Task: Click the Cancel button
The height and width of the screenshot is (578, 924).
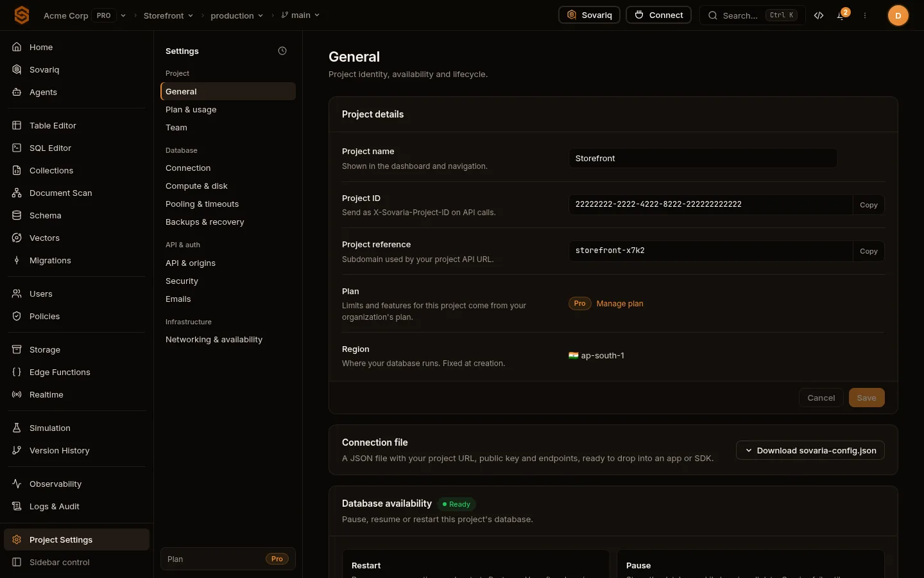Action: pos(821,398)
